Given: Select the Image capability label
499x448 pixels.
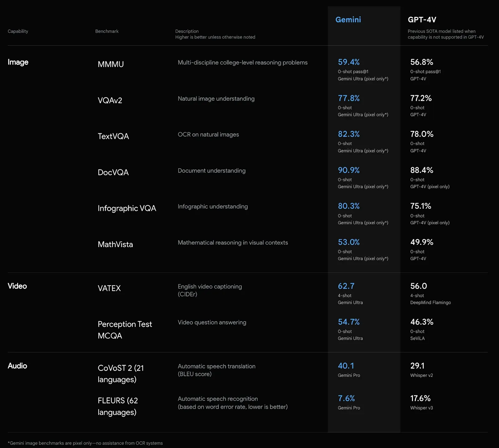Looking at the screenshot, I should (x=18, y=62).
